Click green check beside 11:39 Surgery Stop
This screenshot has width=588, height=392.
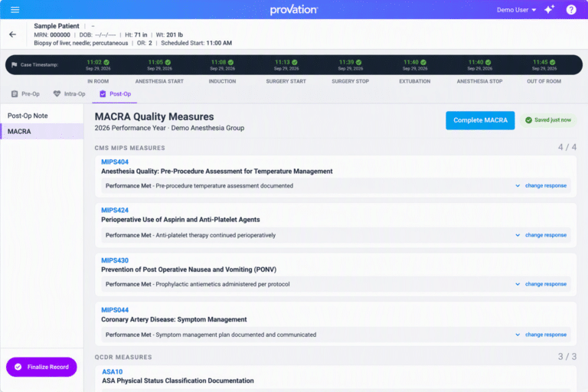point(359,62)
